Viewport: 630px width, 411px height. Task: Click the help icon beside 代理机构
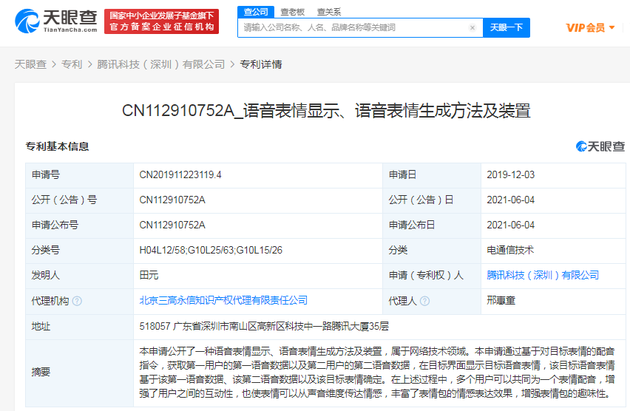click(77, 301)
